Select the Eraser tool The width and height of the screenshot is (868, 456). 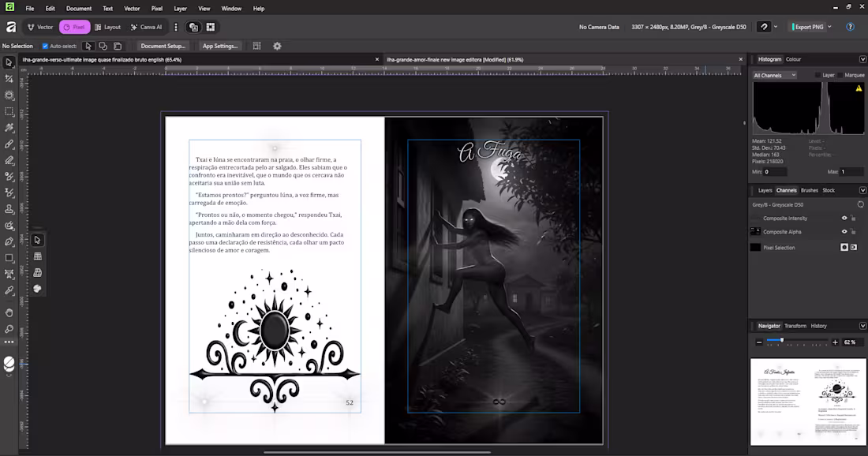[9, 159]
